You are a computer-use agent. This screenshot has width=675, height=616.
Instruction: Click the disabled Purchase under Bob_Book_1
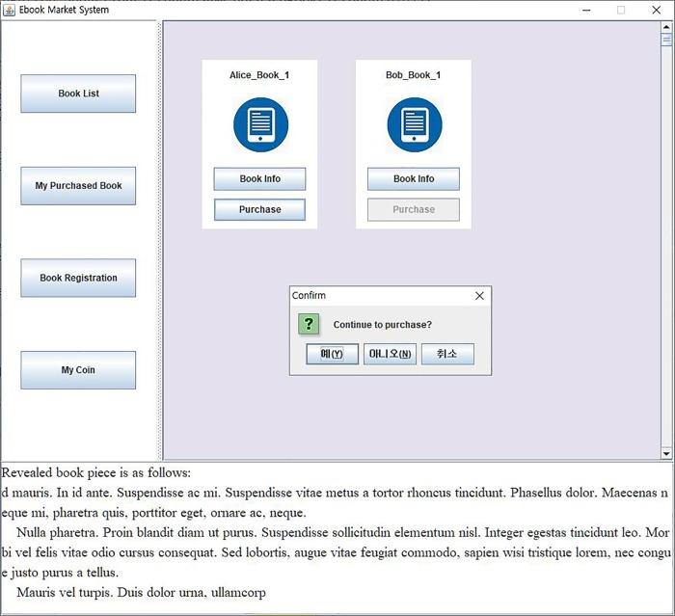[413, 209]
